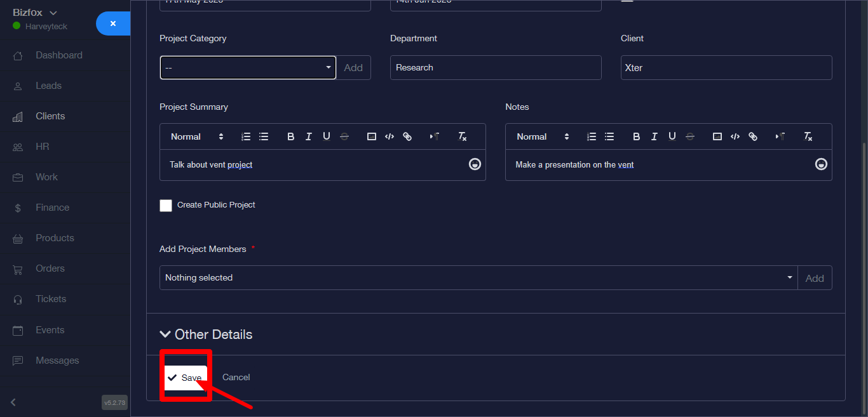Enable the Create Public Project checkbox
The height and width of the screenshot is (417, 868).
coord(166,205)
